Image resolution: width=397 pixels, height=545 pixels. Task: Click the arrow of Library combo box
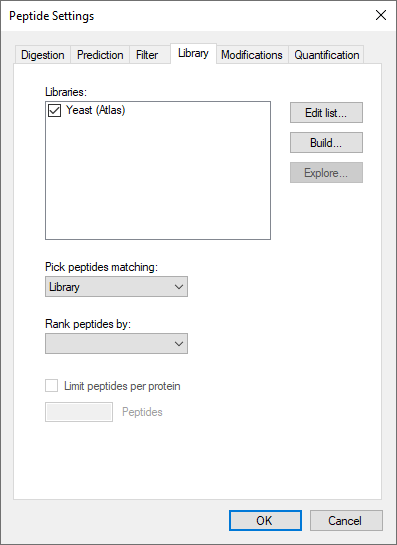(179, 287)
